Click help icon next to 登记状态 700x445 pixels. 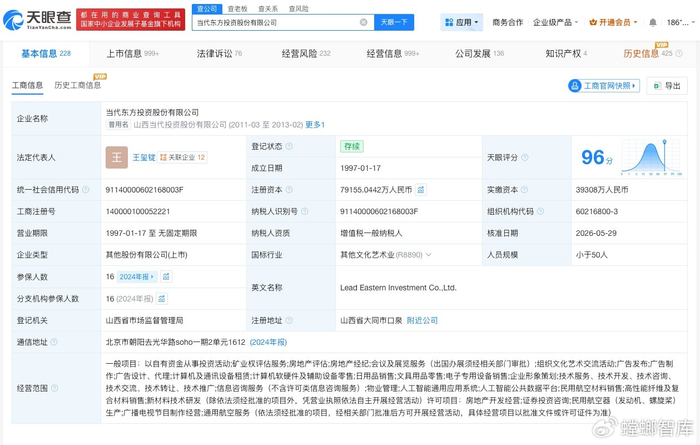pyautogui.click(x=289, y=146)
